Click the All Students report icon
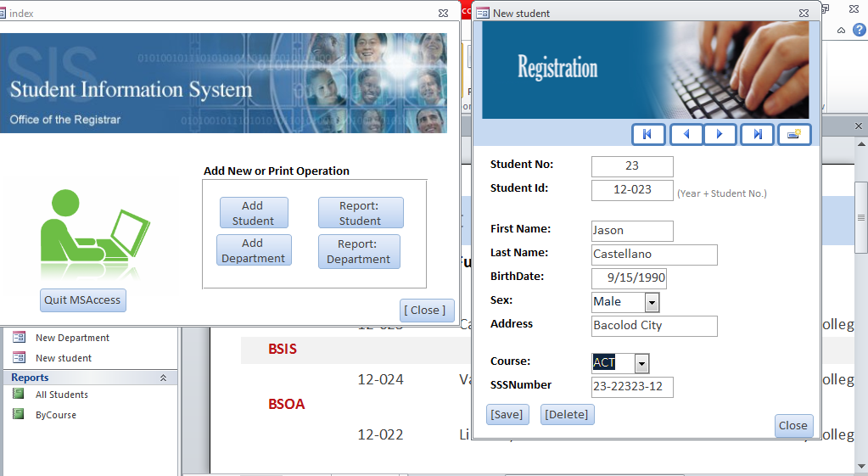 point(19,394)
